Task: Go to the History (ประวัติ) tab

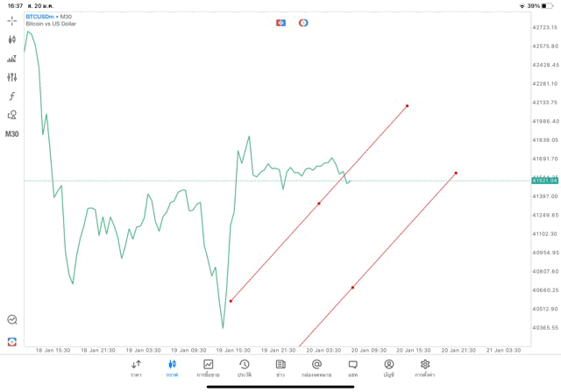Action: pos(245,367)
